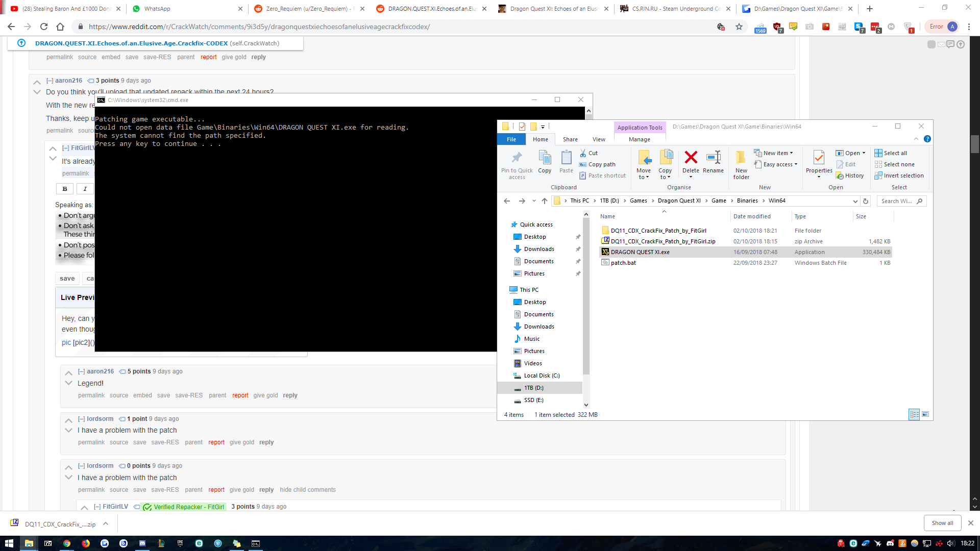
Task: Open the address bar path history dropdown
Action: (855, 201)
